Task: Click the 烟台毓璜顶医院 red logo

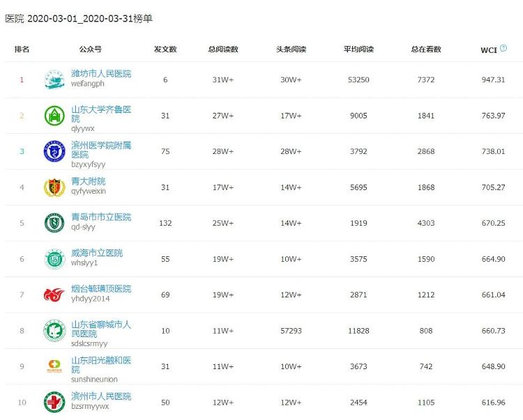Action: pos(54,295)
